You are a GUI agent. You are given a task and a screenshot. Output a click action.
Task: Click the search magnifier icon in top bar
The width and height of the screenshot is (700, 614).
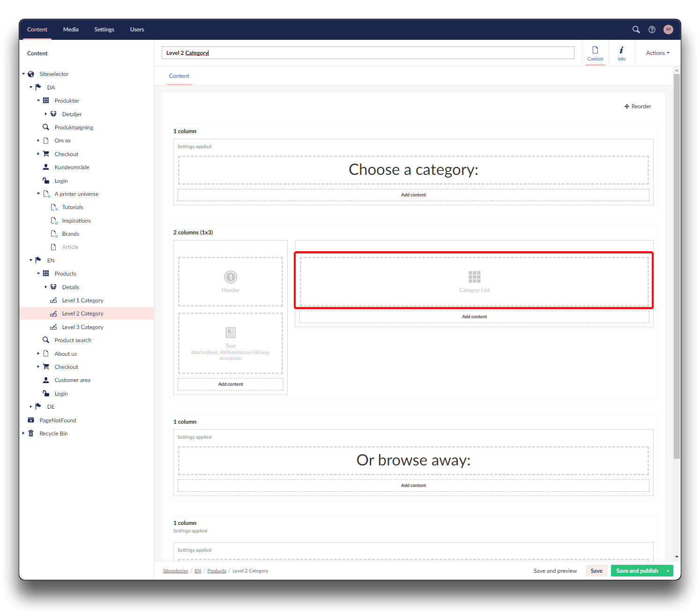coord(636,30)
